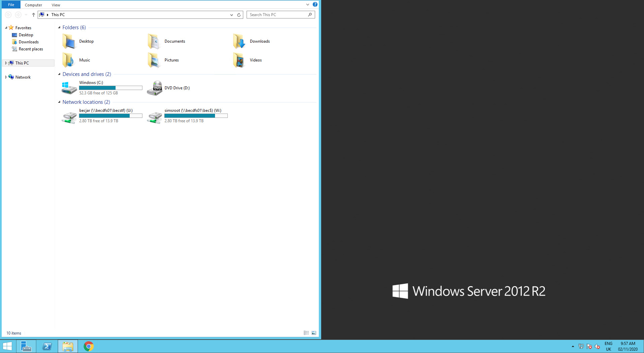The width and height of the screenshot is (644, 353).
Task: Switch to Details view in the status bar
Action: (306, 333)
